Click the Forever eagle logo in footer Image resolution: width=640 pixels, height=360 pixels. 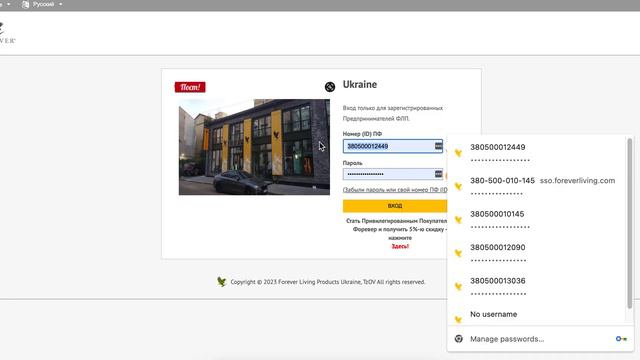point(222,282)
